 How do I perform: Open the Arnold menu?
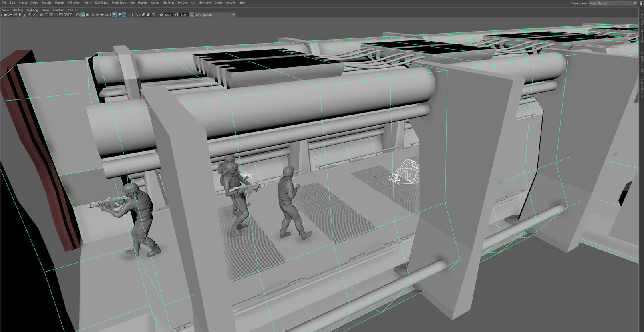coord(230,2)
